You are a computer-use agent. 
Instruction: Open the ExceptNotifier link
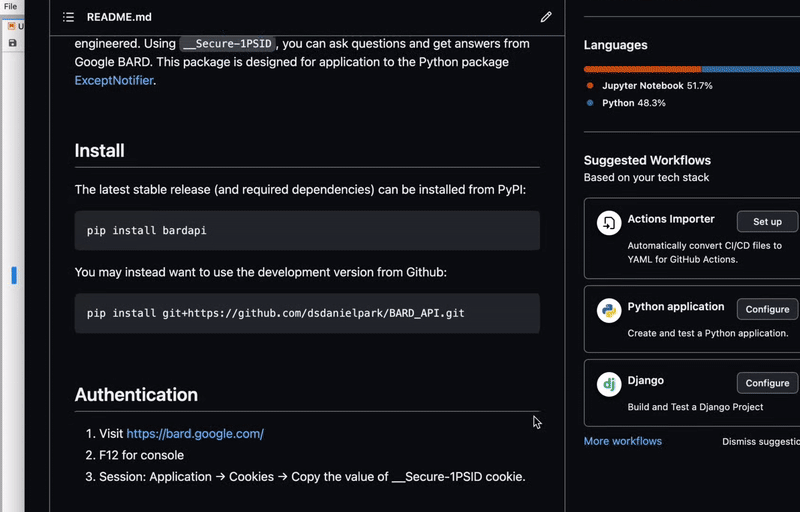(114, 80)
